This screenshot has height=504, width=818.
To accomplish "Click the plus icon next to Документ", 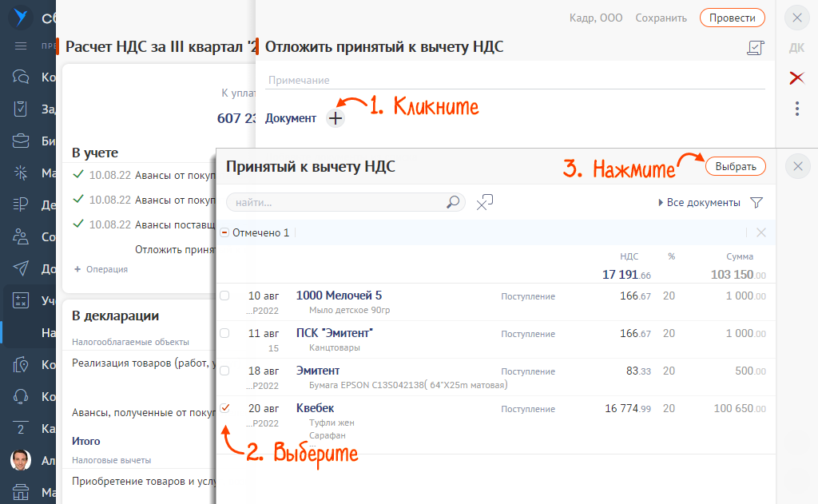I will [336, 118].
